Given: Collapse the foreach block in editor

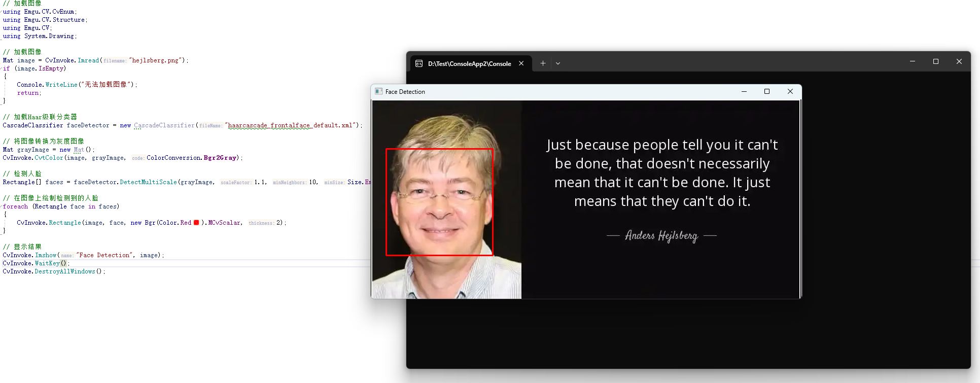Looking at the screenshot, I should pyautogui.click(x=2, y=206).
